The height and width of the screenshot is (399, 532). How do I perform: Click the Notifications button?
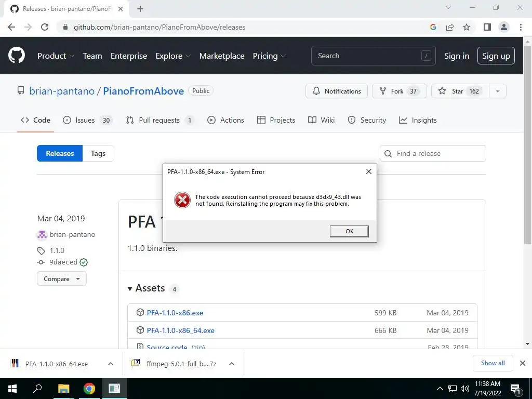337,91
